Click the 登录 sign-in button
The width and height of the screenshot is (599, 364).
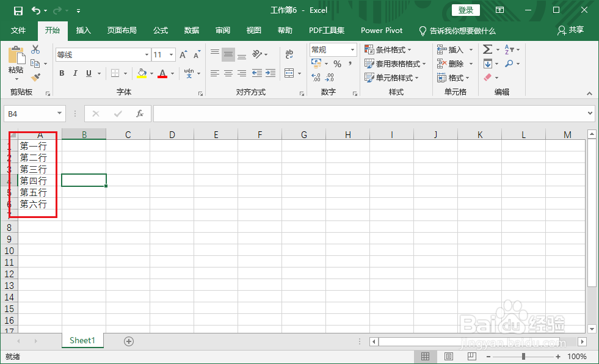click(466, 10)
